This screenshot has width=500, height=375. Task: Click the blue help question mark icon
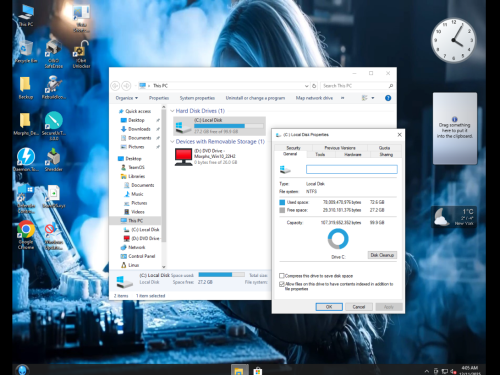[x=388, y=98]
